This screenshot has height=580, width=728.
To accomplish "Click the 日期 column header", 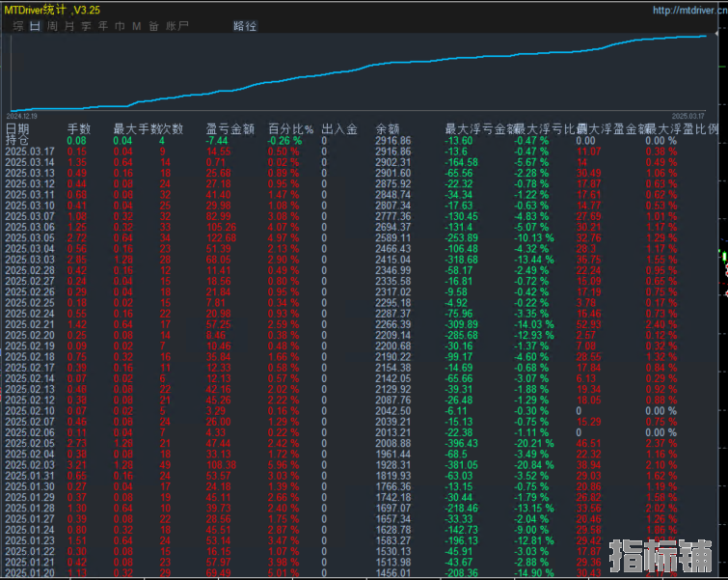I will [x=17, y=128].
